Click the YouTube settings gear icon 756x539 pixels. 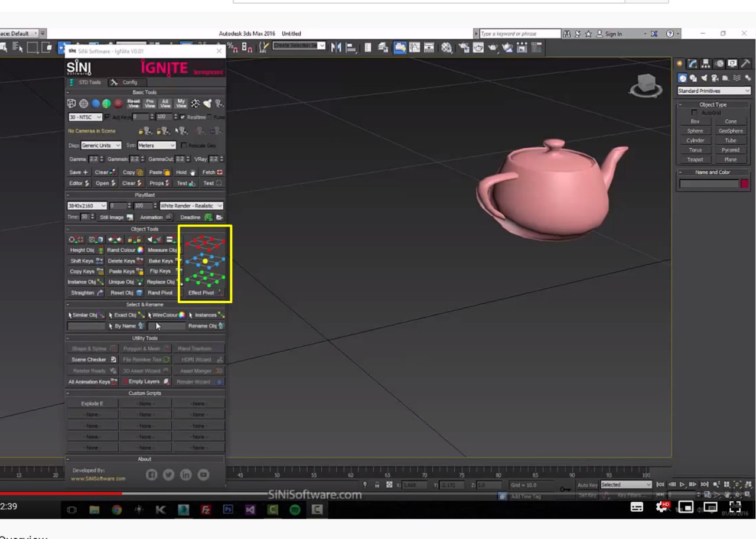coord(662,507)
